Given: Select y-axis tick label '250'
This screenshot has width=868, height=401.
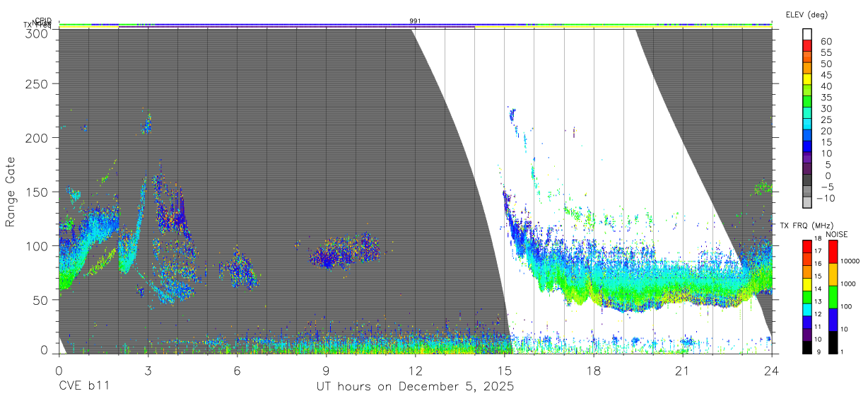Looking at the screenshot, I should pos(37,83).
